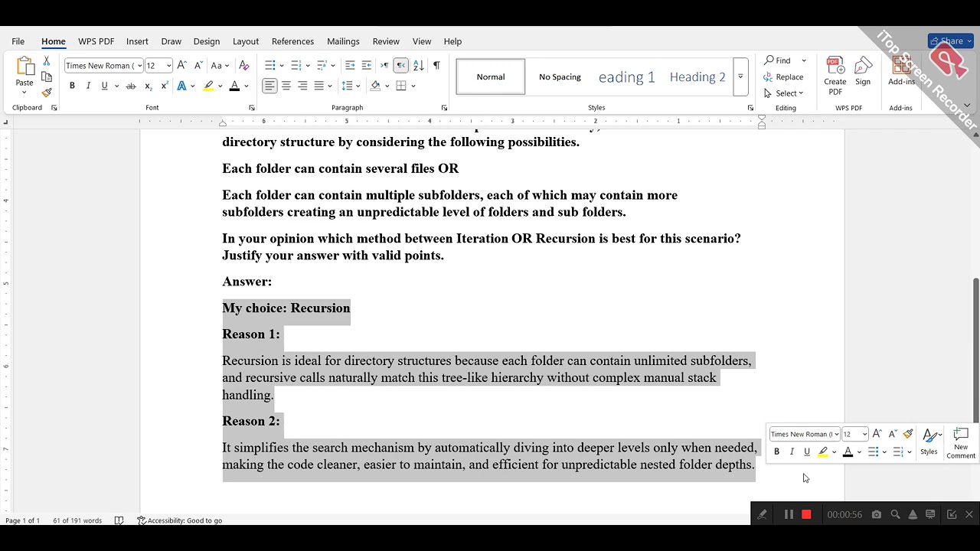Image resolution: width=980 pixels, height=551 pixels.
Task: Click the recorder pen annotation icon
Action: 762,515
